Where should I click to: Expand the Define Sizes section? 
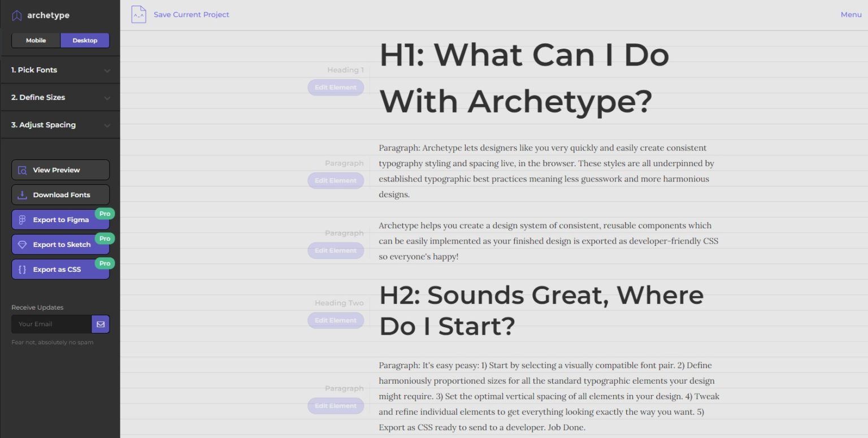pyautogui.click(x=60, y=97)
